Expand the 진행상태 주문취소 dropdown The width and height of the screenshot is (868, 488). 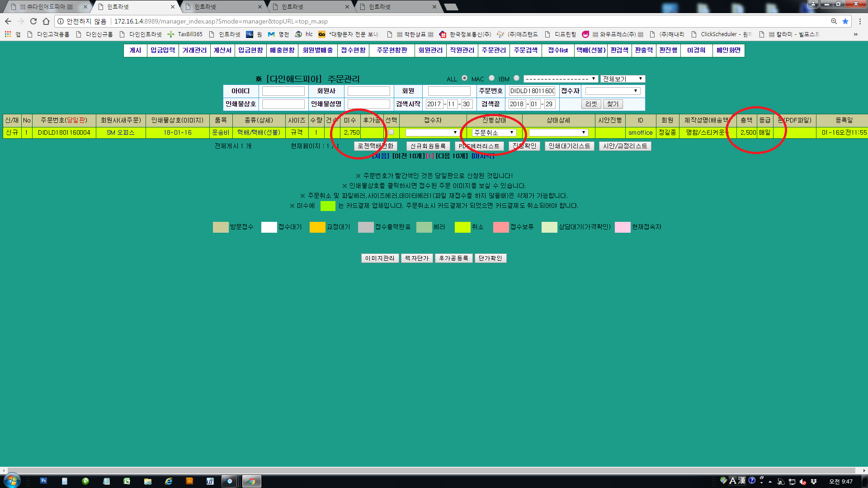click(x=494, y=132)
